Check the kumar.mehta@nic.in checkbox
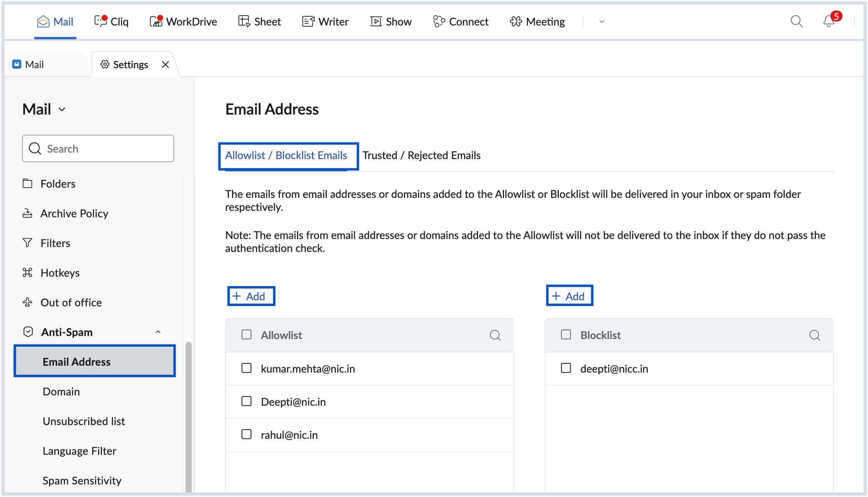The width and height of the screenshot is (868, 497). pos(246,368)
